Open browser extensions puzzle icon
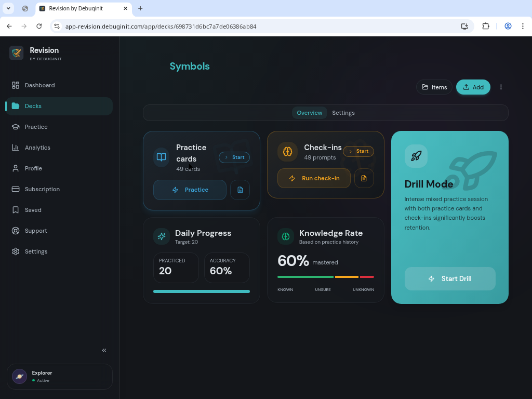The width and height of the screenshot is (532, 399). [x=486, y=26]
